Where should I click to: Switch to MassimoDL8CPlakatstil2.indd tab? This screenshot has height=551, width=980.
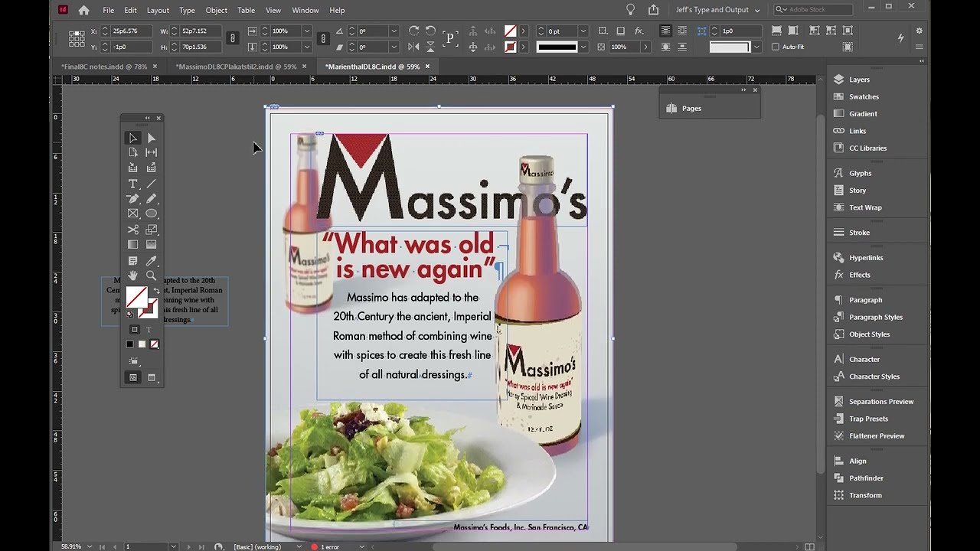click(236, 67)
